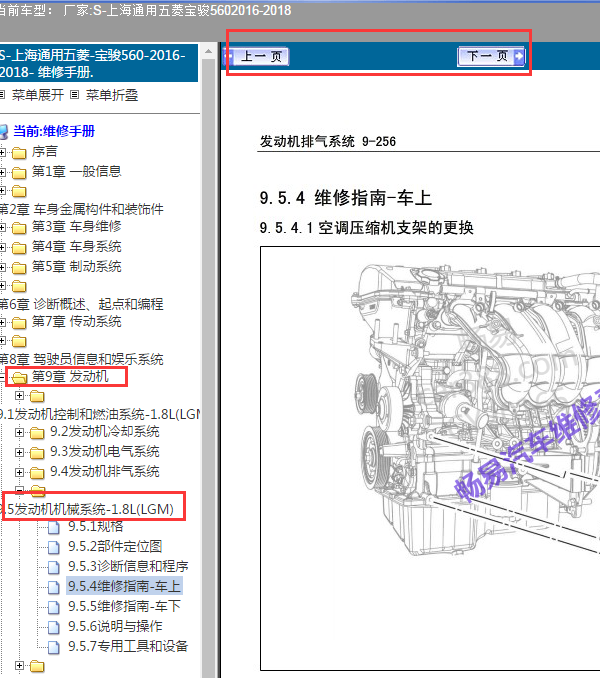The height and width of the screenshot is (678, 600).
Task: Click folder icon of 第4章 车身系统
Action: click(x=19, y=248)
